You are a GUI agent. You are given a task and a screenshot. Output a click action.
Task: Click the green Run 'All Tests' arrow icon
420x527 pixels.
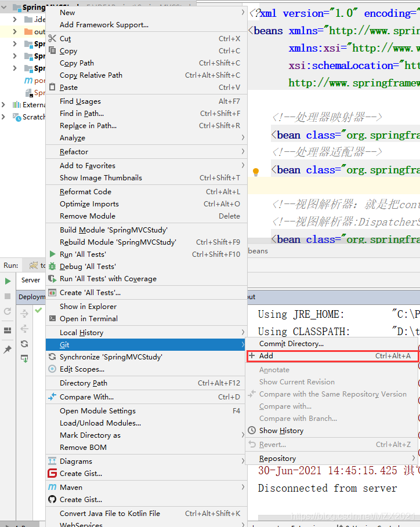(x=52, y=254)
